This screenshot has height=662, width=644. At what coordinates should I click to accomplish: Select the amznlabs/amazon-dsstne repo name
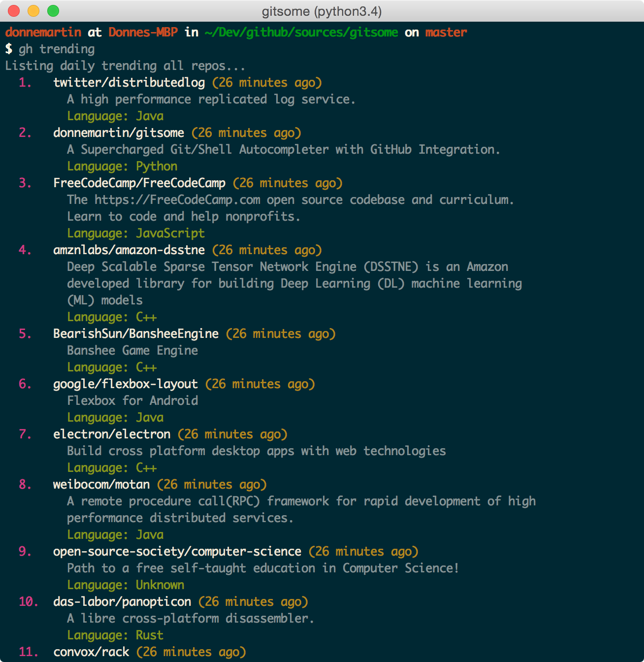(x=129, y=250)
